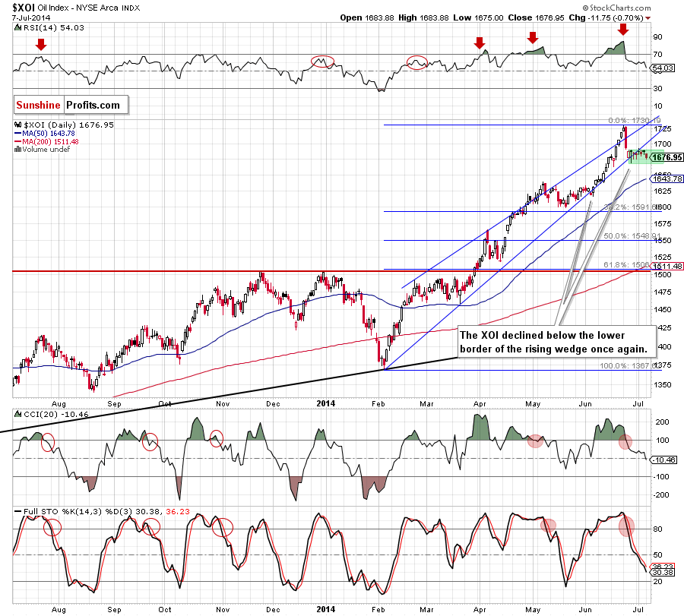
Task: Click the red line marker before MA(200)
Action: pyautogui.click(x=18, y=142)
